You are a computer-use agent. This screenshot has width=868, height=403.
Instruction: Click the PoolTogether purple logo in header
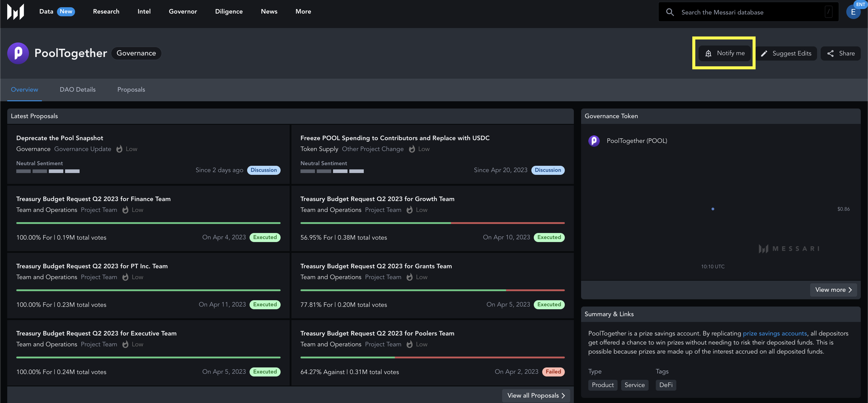pos(18,53)
